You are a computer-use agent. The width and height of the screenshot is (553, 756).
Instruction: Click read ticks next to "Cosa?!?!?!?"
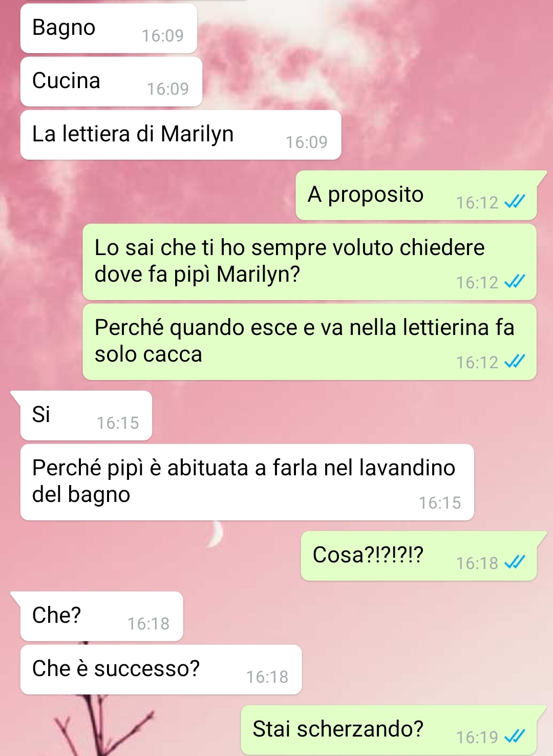click(x=515, y=562)
